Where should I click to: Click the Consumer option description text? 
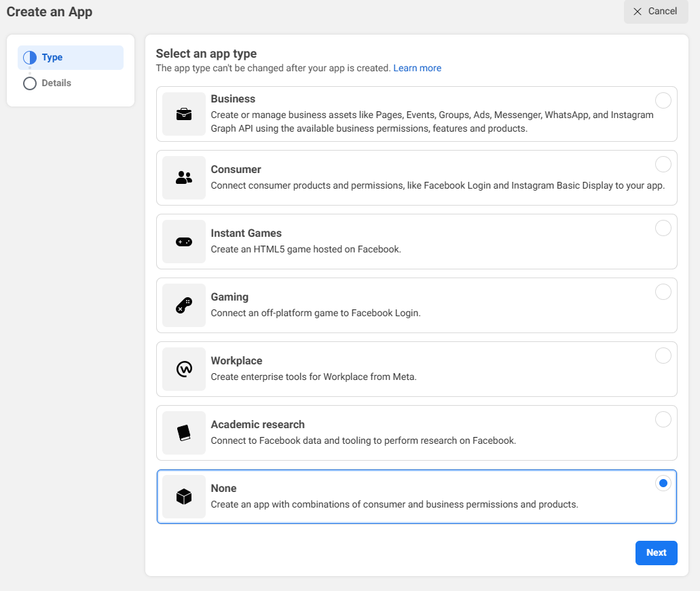tap(437, 185)
